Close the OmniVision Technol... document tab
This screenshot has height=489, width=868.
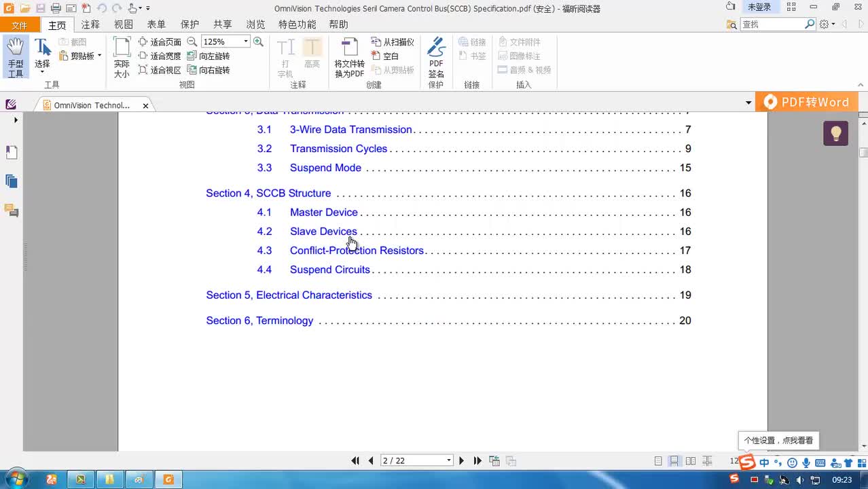click(145, 105)
